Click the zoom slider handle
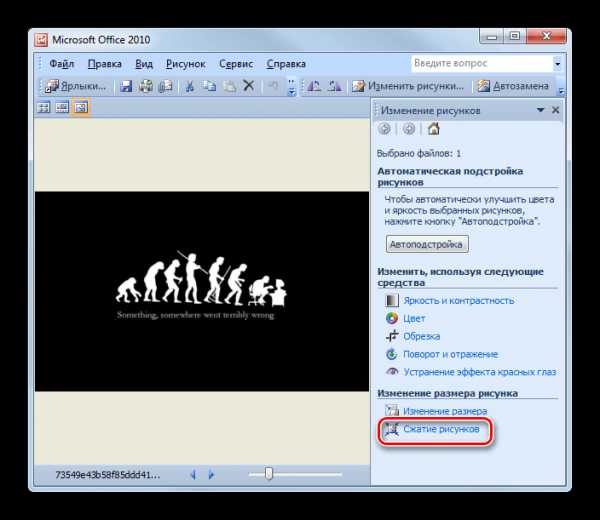Screen dimensions: 600x520 pos(269,474)
